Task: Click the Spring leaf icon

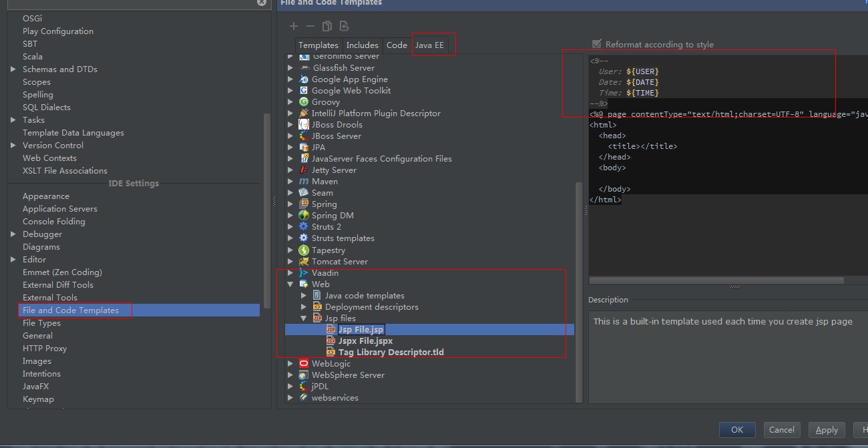Action: click(304, 204)
